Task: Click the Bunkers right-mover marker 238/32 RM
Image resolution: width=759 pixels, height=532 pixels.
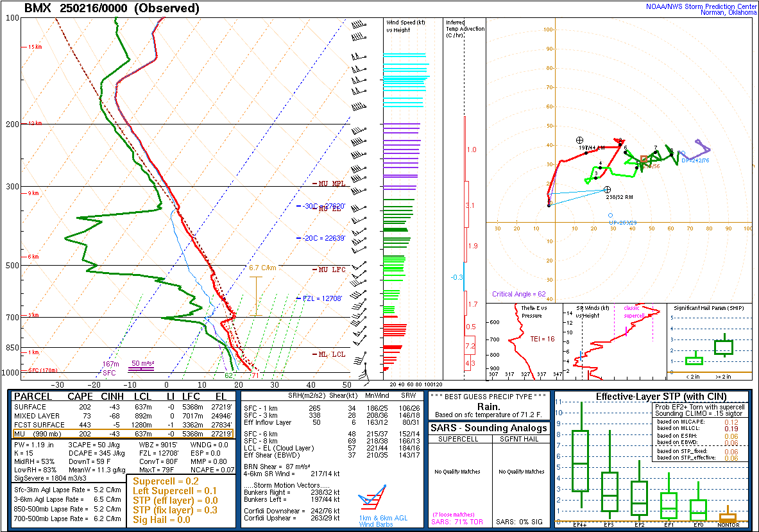Action: click(x=607, y=190)
